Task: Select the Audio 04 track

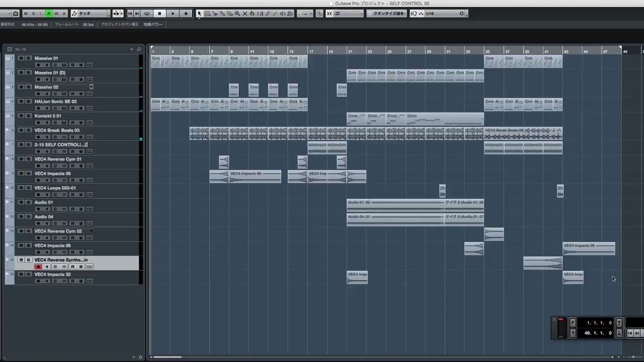Action: point(44,217)
